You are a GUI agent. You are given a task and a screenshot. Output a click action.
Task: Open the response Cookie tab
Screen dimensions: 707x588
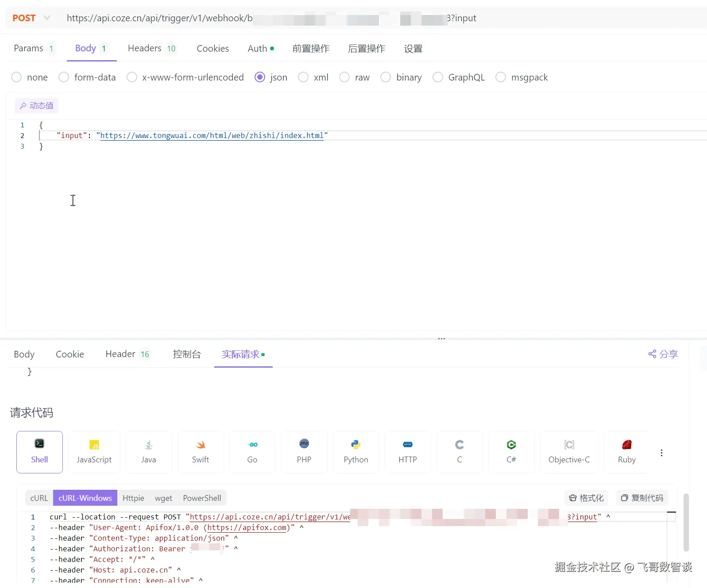click(70, 354)
